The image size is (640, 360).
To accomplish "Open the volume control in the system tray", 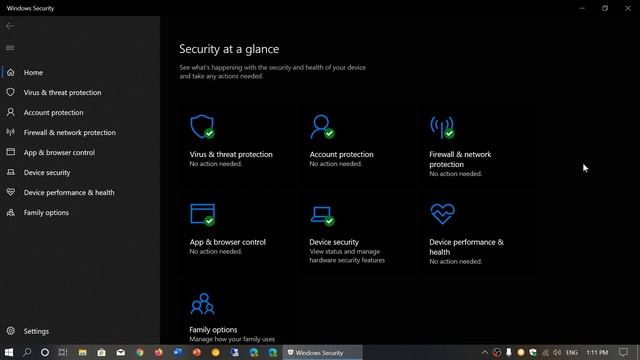I will point(557,352).
